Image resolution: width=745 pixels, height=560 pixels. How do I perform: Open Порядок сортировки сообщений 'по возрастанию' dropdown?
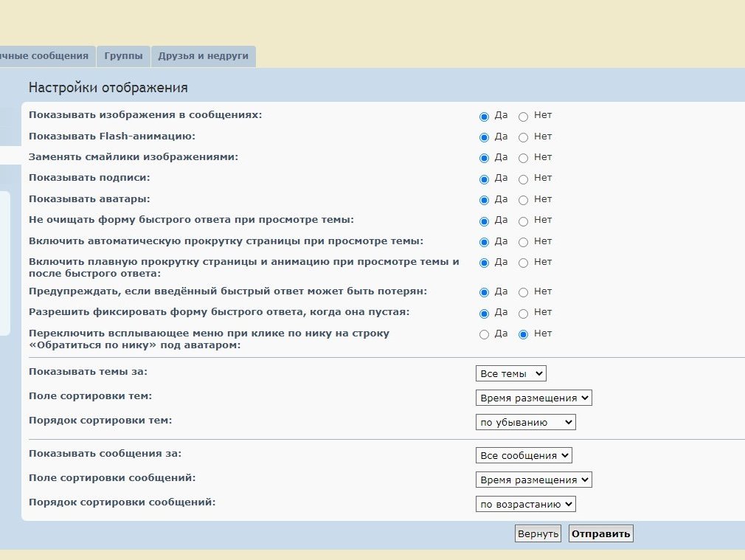525,505
